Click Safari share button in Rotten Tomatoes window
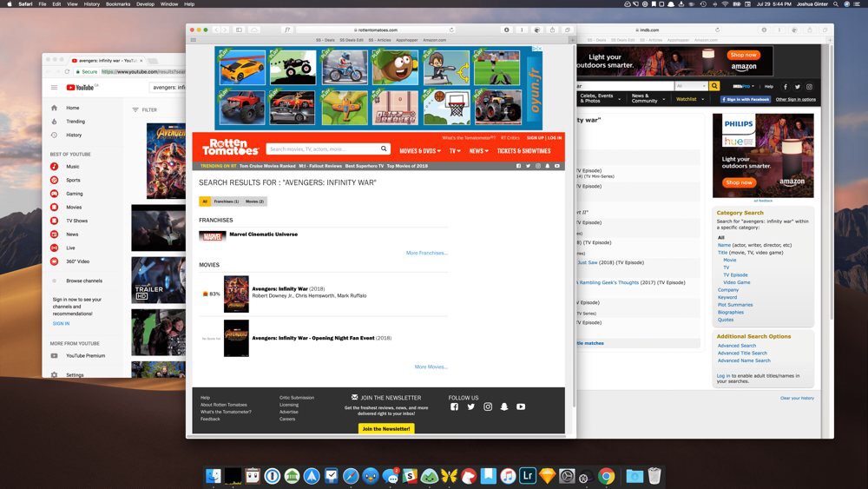Screen dimensions: 868x489 (x=552, y=30)
